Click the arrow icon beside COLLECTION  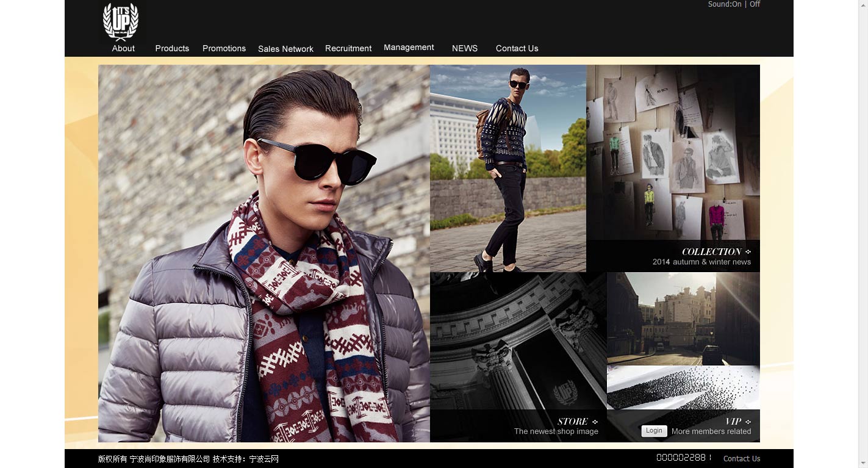(748, 252)
